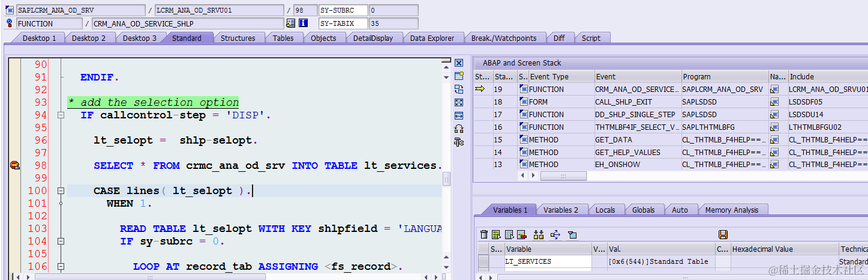Viewport: 868px width, 280px height.
Task: Open the Locals tab
Action: click(605, 210)
